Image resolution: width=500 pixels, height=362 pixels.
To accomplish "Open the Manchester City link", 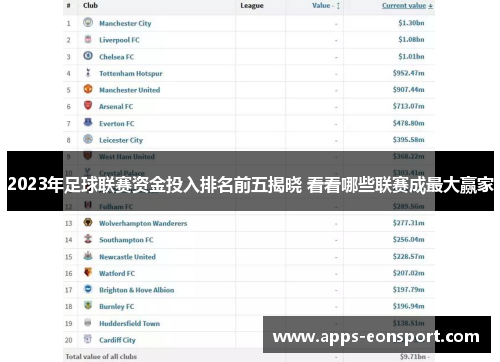I will pos(125,23).
